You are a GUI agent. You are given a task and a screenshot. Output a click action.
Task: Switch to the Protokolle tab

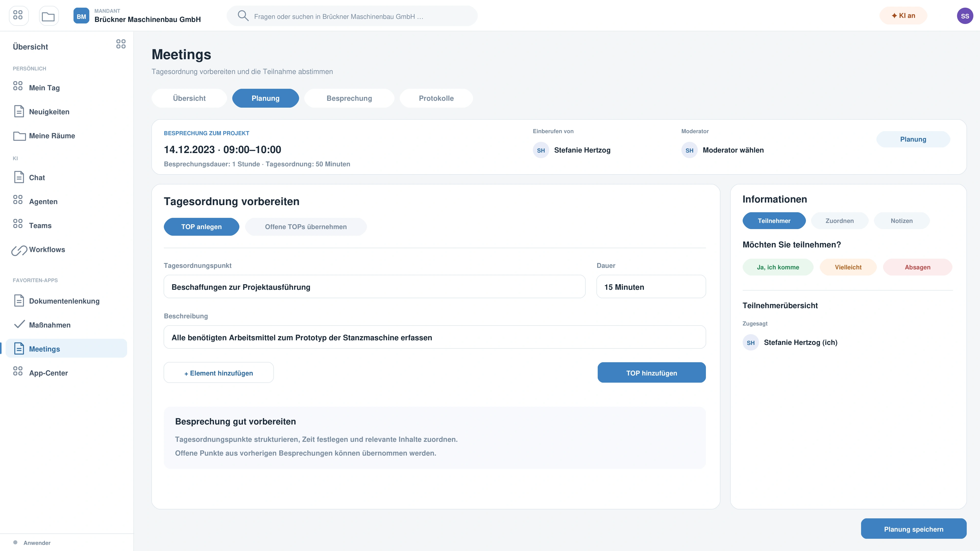436,98
